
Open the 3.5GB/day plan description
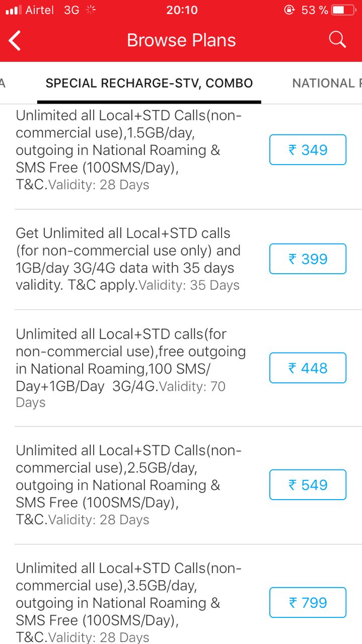point(129,602)
